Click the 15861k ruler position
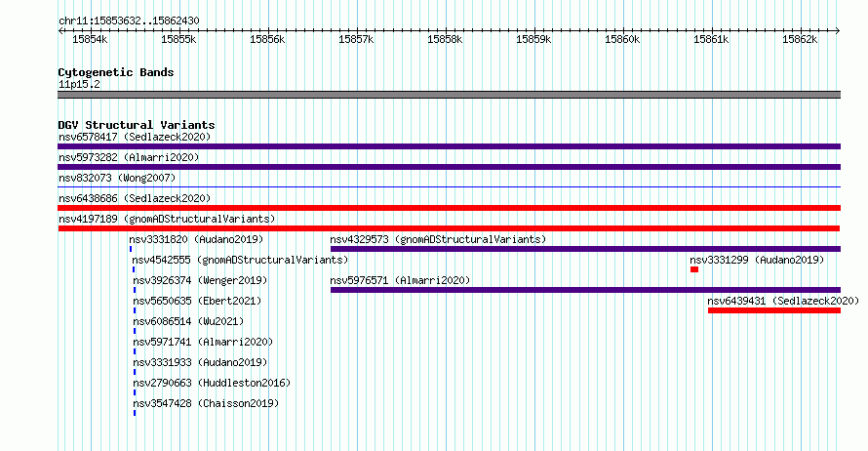The width and height of the screenshot is (868, 451). coord(711,39)
